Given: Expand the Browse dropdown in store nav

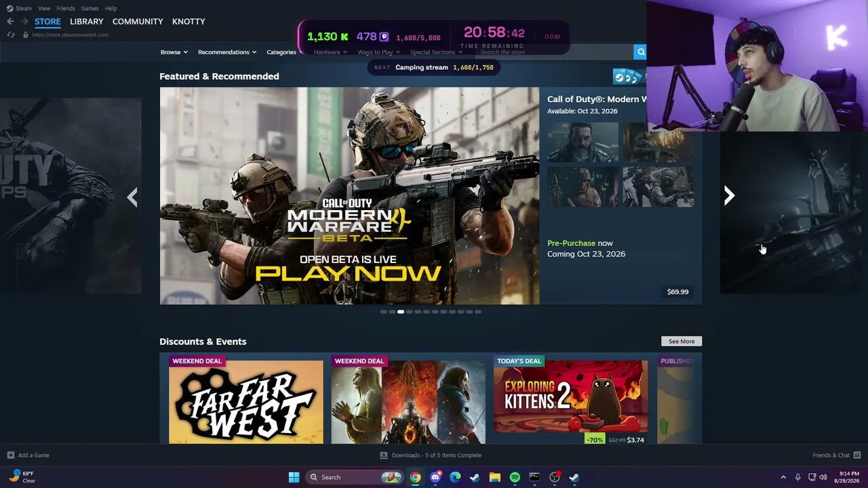Looking at the screenshot, I should (174, 52).
